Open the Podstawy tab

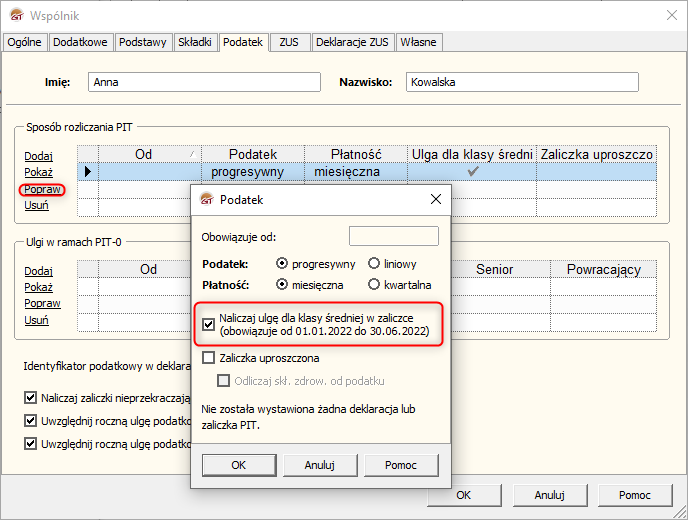click(x=143, y=42)
